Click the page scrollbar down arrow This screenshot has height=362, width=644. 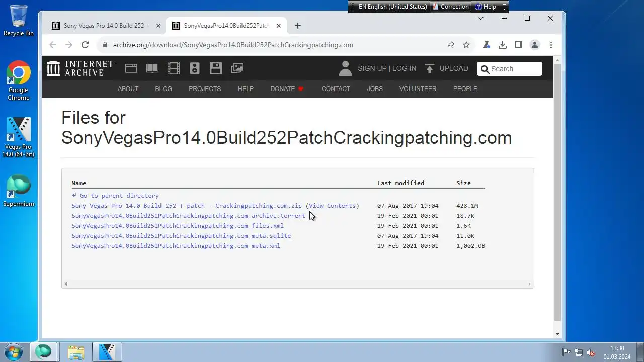(557, 334)
